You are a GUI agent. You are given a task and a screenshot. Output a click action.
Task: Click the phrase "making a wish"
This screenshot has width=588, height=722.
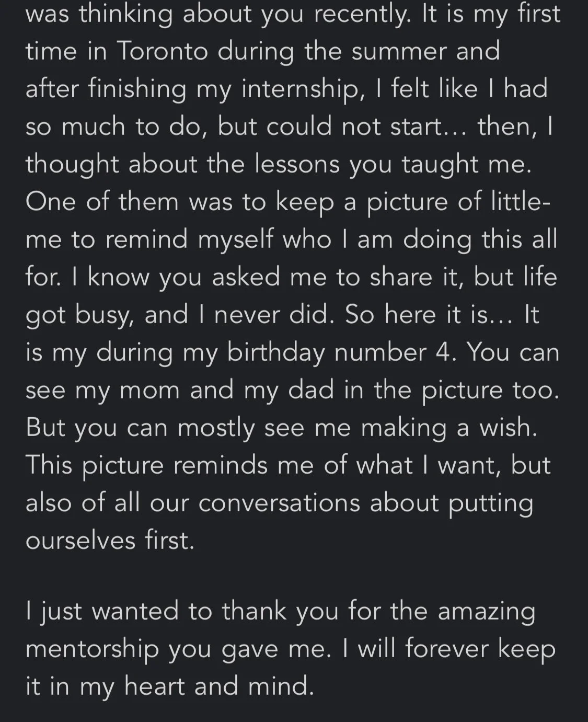[449, 428]
